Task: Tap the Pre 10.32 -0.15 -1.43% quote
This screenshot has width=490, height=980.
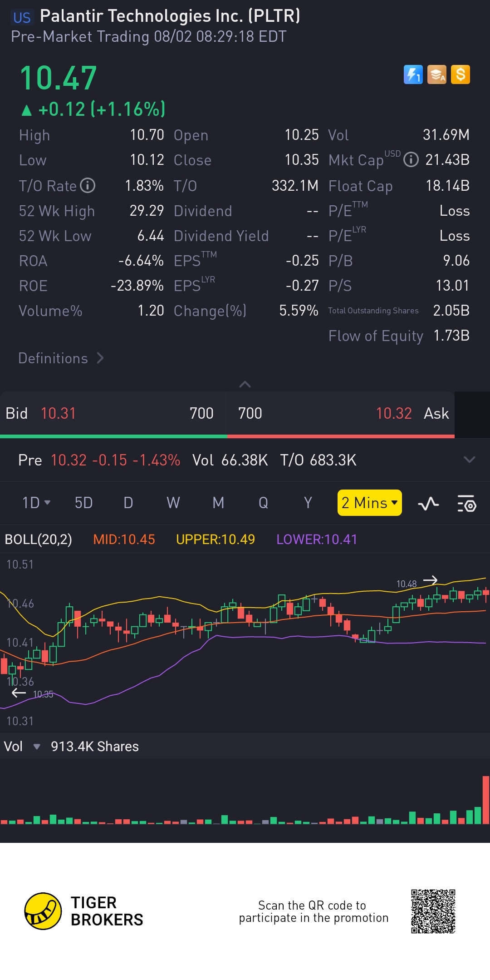Action: (99, 460)
